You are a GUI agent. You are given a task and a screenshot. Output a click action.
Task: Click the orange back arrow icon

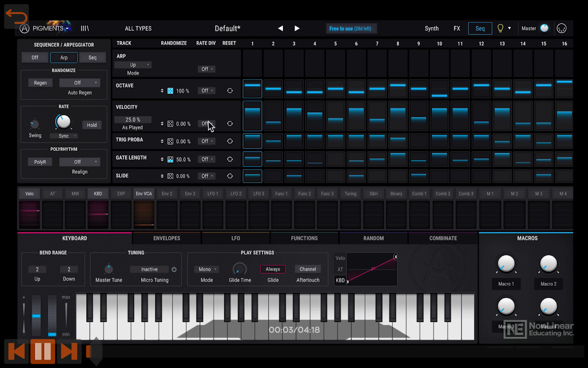coord(17,17)
